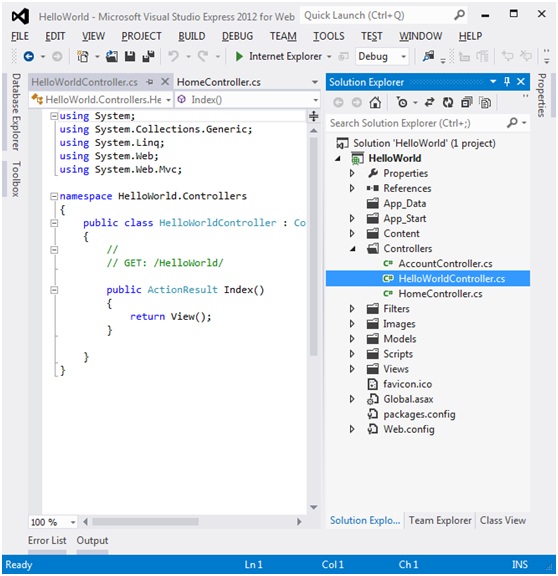
Task: Click the editor vertical scrollbar thumb
Action: (x=313, y=246)
